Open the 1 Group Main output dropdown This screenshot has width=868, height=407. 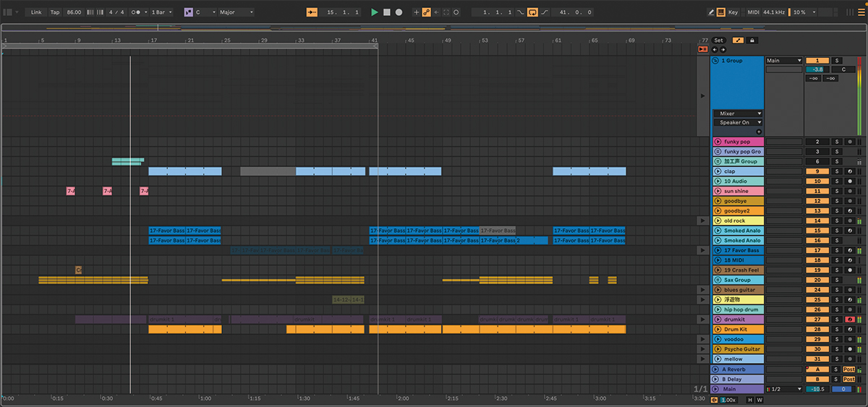point(784,61)
